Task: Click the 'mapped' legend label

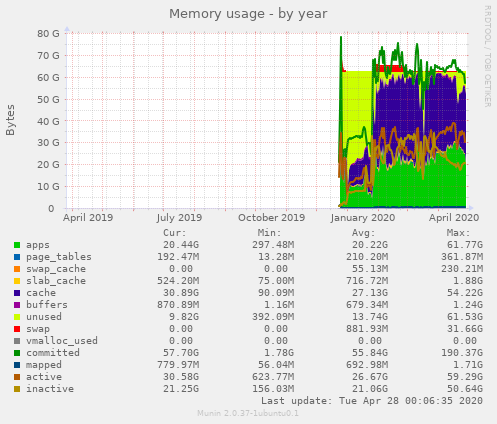Action: 44,365
